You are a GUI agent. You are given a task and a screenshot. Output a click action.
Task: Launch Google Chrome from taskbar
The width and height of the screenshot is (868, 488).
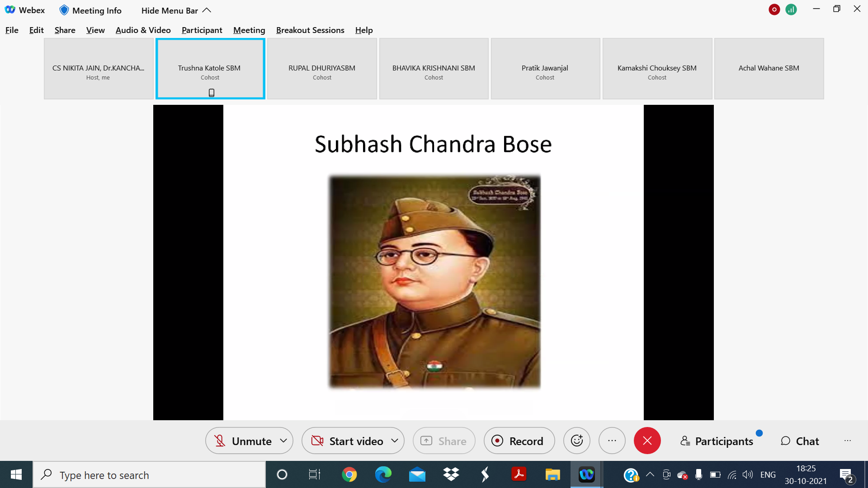pyautogui.click(x=349, y=474)
